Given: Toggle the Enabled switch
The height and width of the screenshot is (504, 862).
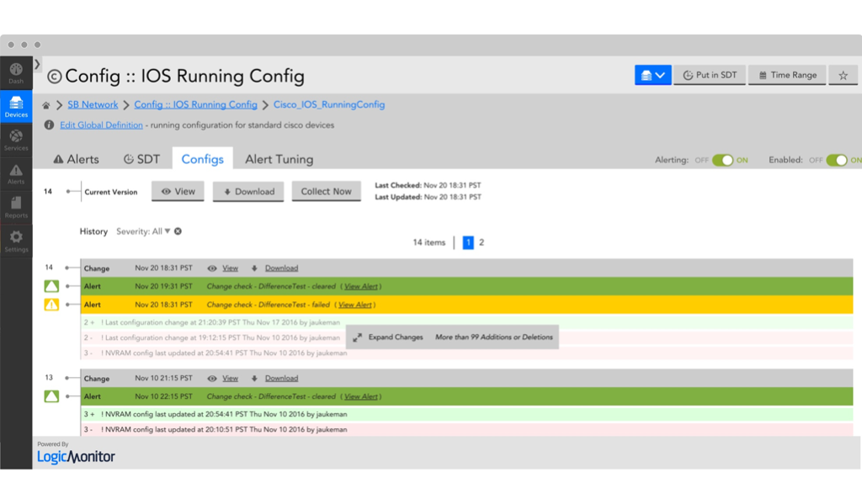Looking at the screenshot, I should [837, 160].
